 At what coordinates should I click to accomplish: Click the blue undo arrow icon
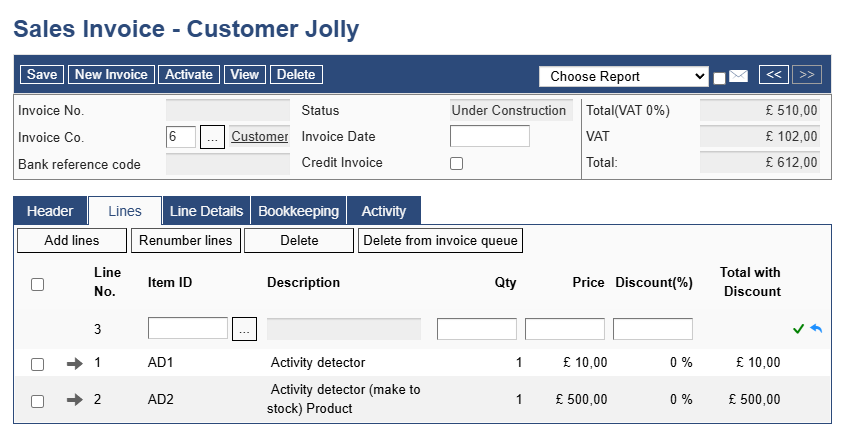coord(816,328)
